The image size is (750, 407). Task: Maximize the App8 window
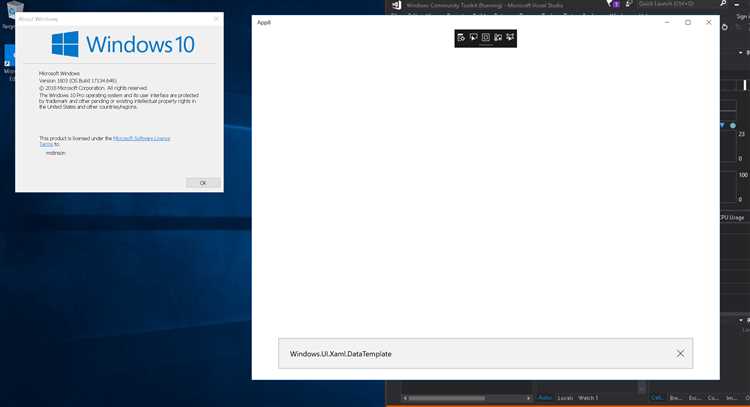coord(688,22)
